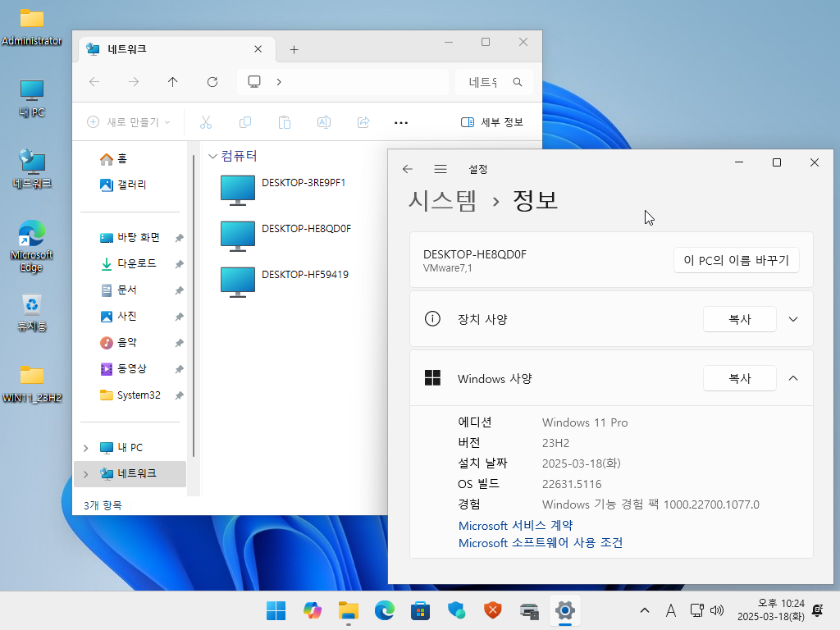The image size is (840, 630).
Task: Open Microsoft 서비스 계약 link
Action: (x=515, y=526)
